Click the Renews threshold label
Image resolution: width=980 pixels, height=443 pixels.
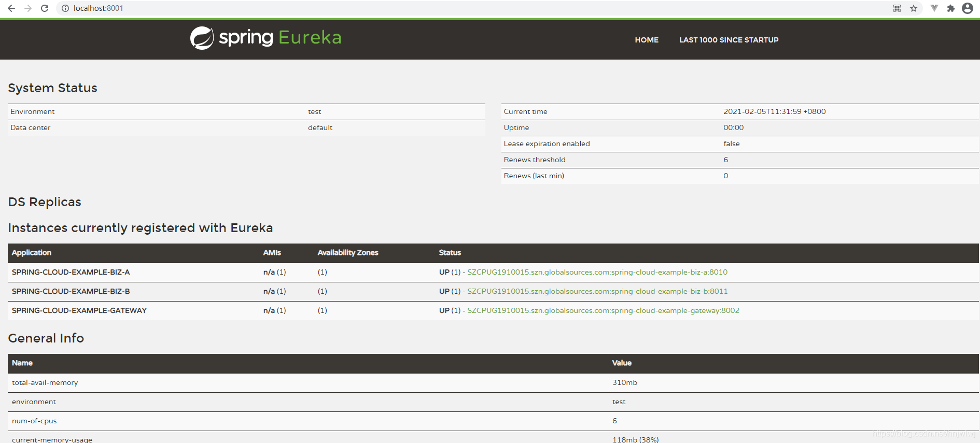[x=535, y=160]
